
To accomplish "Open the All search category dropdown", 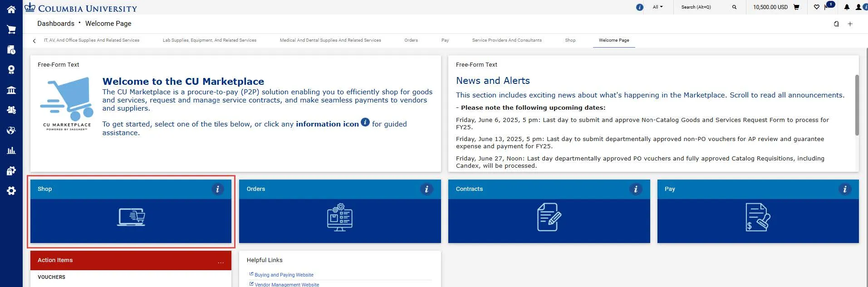I will coord(657,7).
